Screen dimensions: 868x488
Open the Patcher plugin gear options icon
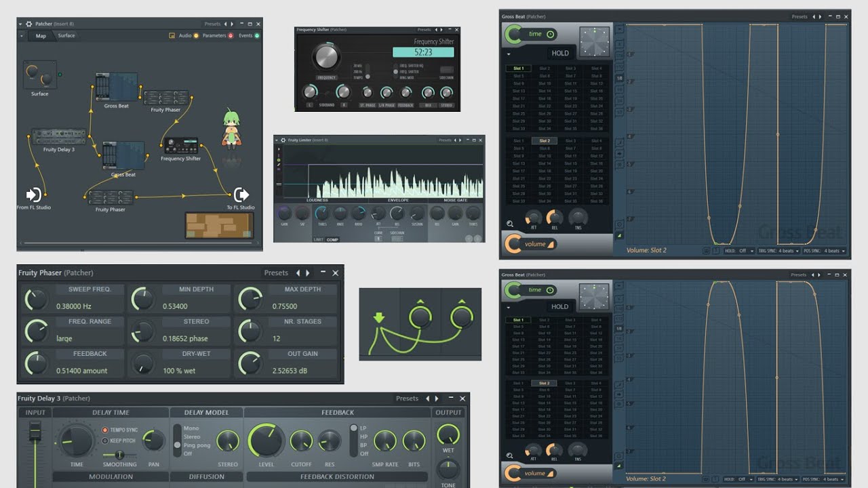[29, 24]
